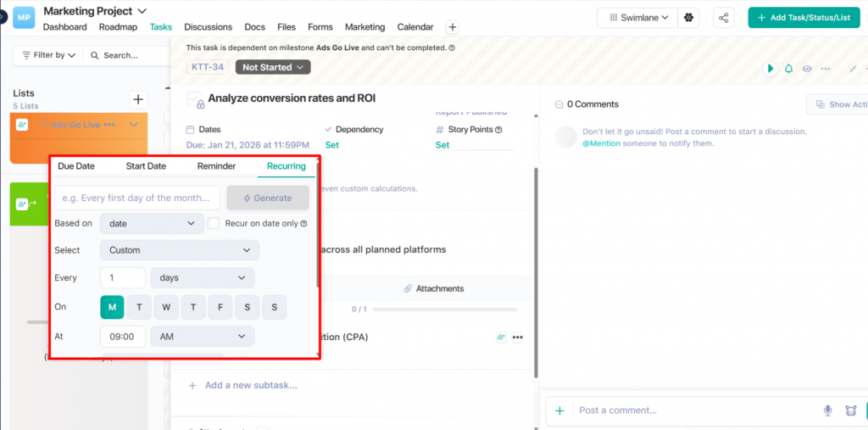Start the task timer play button
This screenshot has width=868, height=430.
pyautogui.click(x=770, y=69)
